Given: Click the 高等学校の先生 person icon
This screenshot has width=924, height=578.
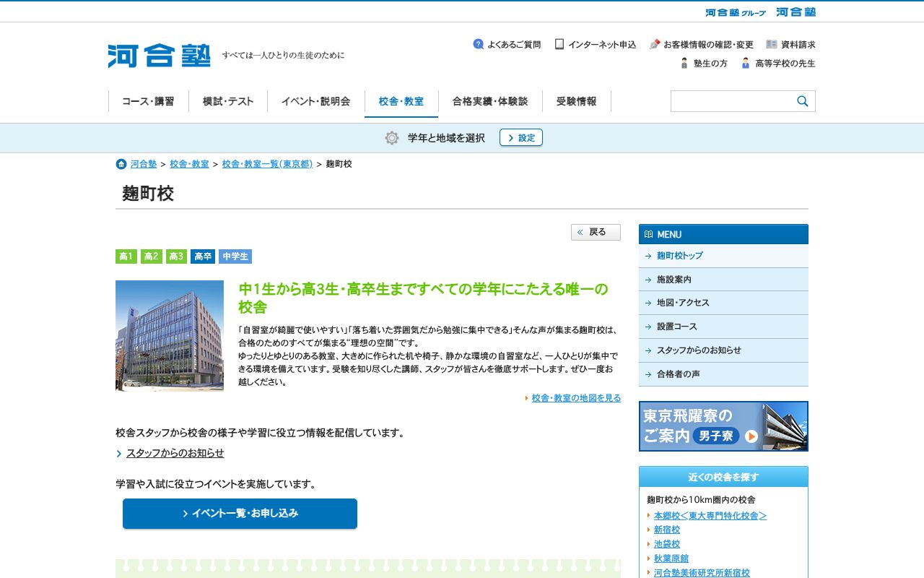Looking at the screenshot, I should [x=746, y=63].
